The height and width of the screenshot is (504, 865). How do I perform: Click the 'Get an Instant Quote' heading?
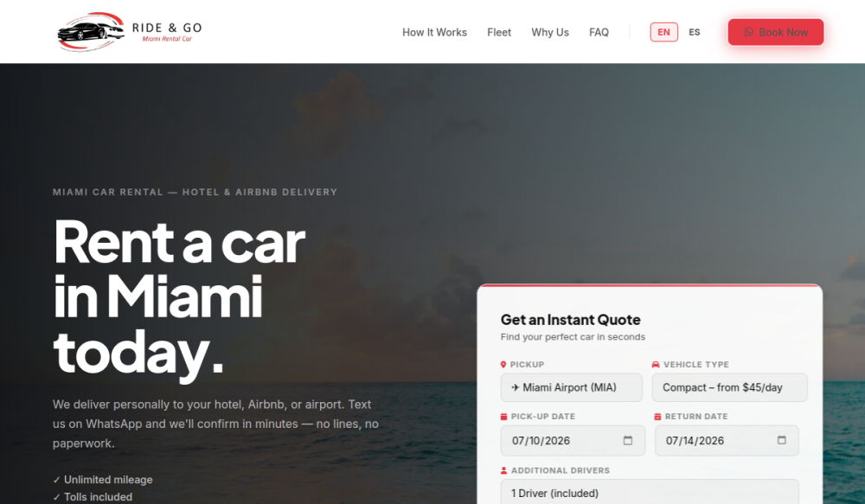coord(570,320)
